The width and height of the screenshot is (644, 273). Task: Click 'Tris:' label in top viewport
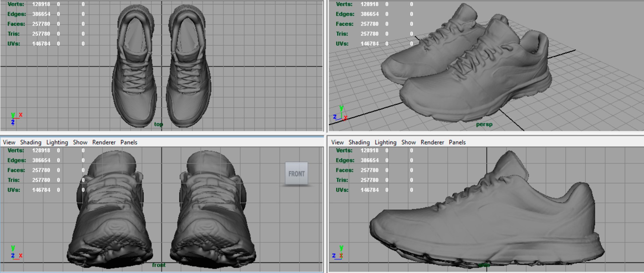pos(14,34)
